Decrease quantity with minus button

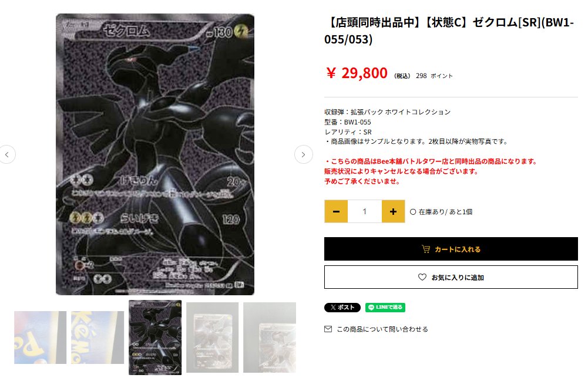coord(336,211)
